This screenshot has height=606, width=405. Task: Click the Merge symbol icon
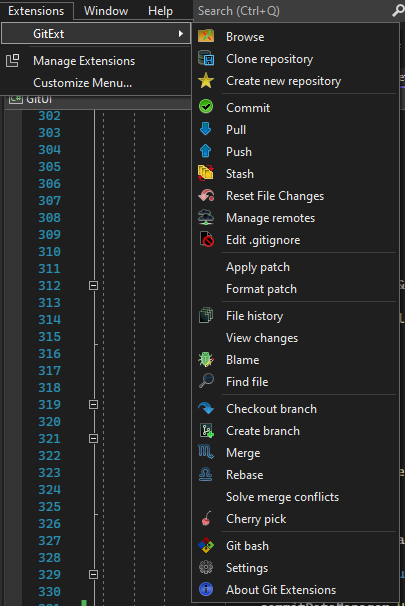[x=206, y=452]
